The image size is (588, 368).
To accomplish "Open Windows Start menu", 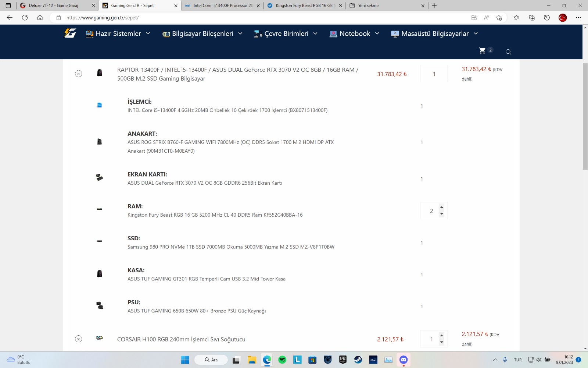I will pos(185,360).
